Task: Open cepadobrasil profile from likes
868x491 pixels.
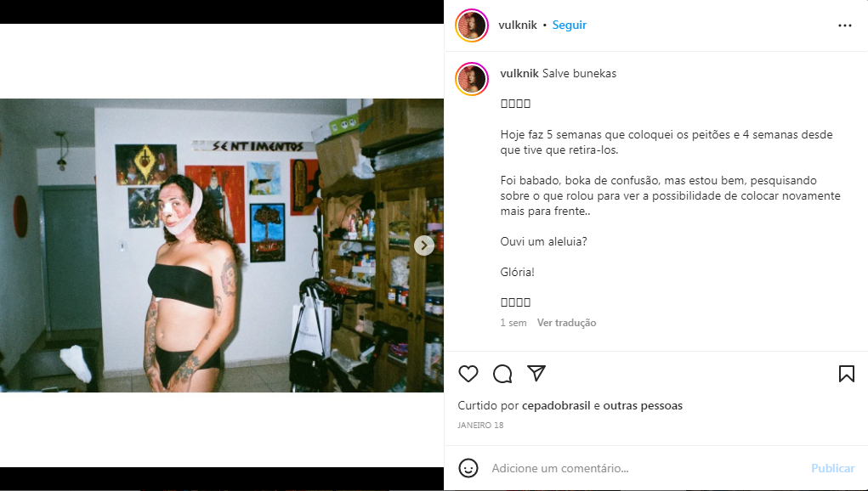Action: (556, 406)
